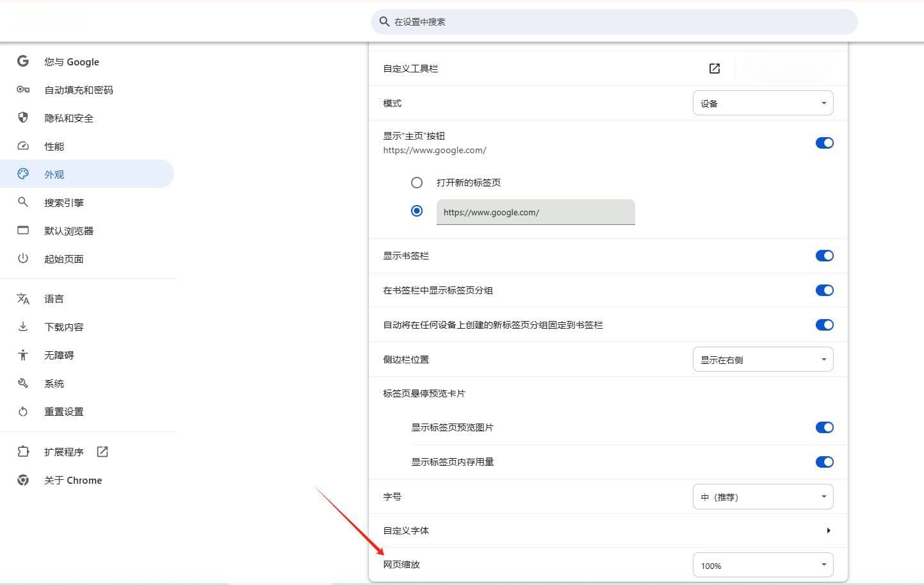This screenshot has width=924, height=585.
Task: Click the power icon for 起始页面
Action: click(x=23, y=258)
